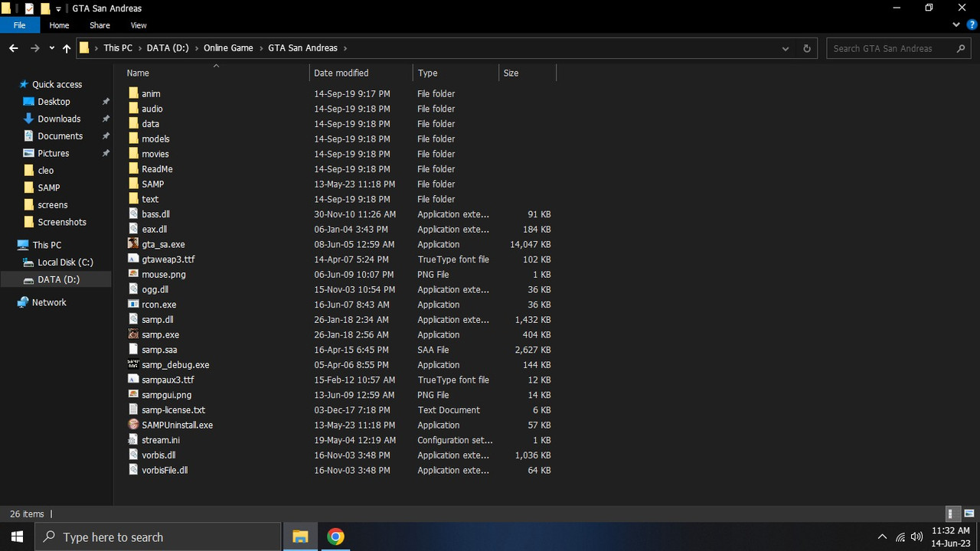Open Google Chrome from the taskbar
The width and height of the screenshot is (980, 551).
tap(335, 536)
